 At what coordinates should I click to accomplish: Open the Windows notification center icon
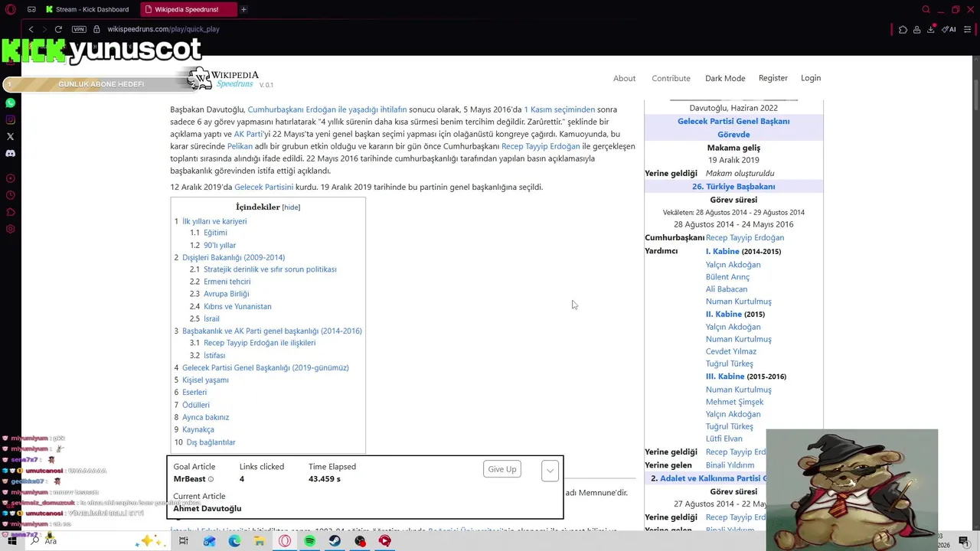[964, 541]
